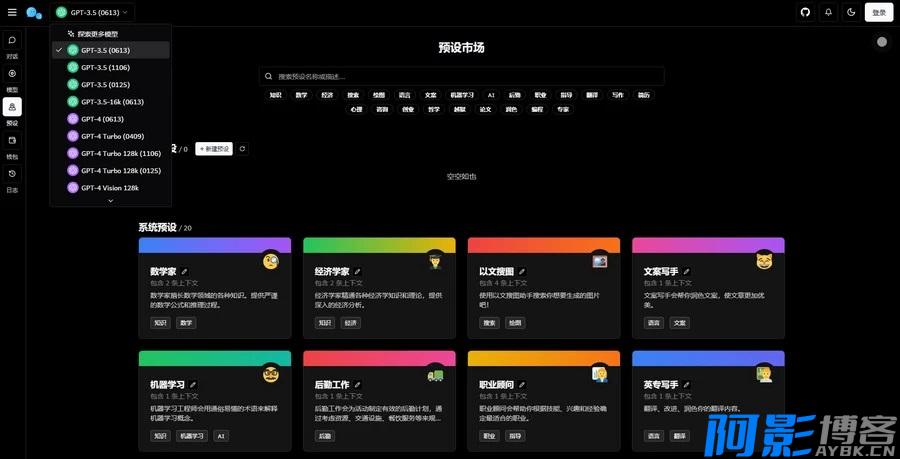Image resolution: width=900 pixels, height=459 pixels.
Task: Click 搜索 tag on 以文搜图 card
Action: (x=490, y=323)
